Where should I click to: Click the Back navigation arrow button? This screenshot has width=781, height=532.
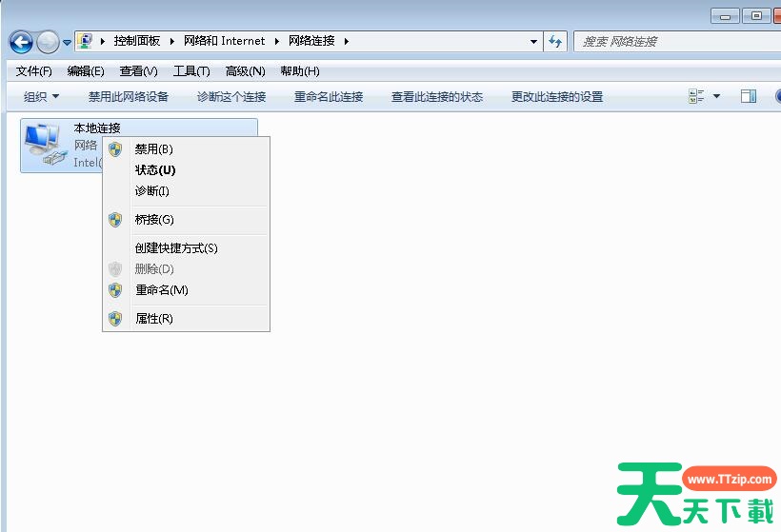(x=21, y=42)
